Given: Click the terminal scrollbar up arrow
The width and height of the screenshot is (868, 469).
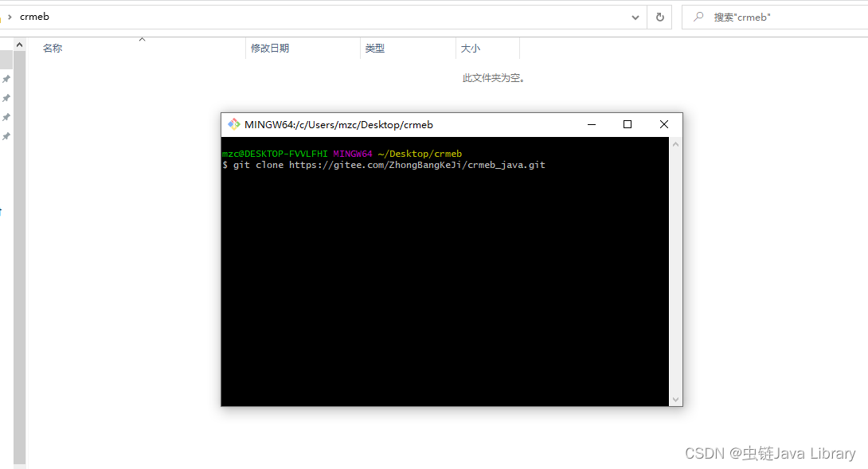Looking at the screenshot, I should click(x=675, y=144).
